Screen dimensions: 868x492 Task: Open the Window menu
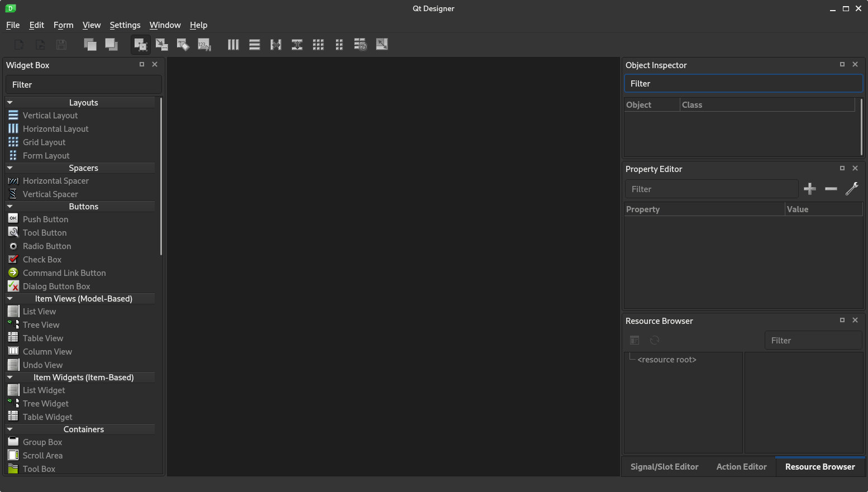coord(165,25)
